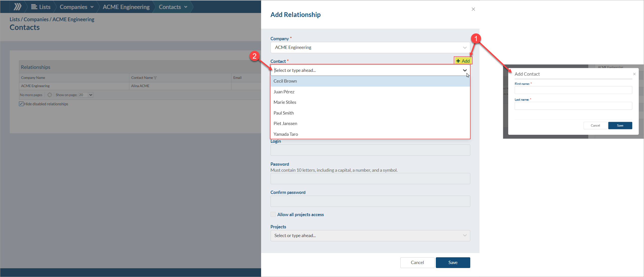Screen dimensions: 644x277
Task: Expand the Contacts breadcrumb dropdown
Action: coord(185,7)
